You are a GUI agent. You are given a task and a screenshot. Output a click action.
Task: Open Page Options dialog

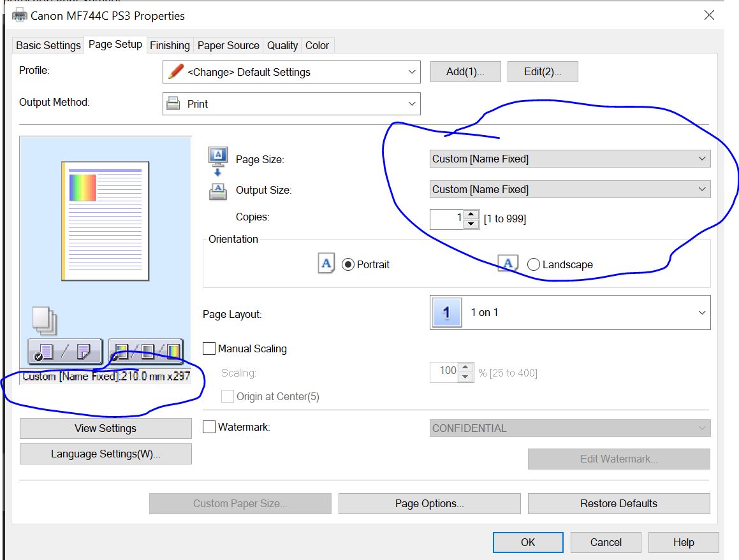click(x=429, y=503)
